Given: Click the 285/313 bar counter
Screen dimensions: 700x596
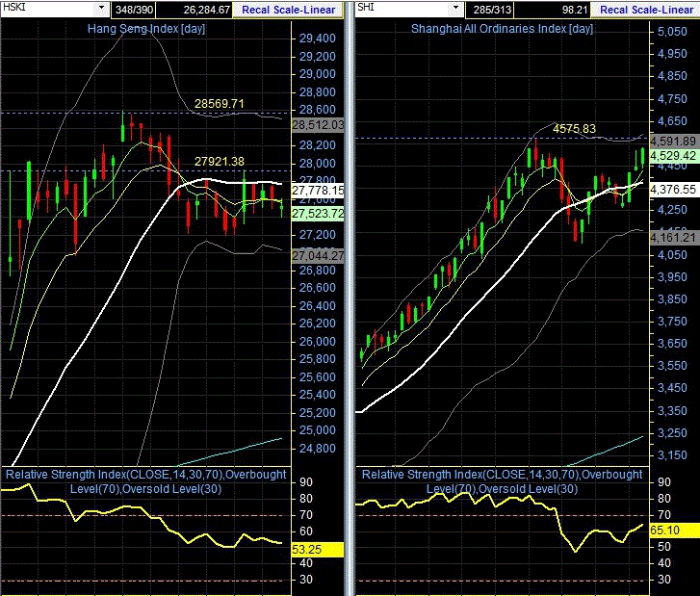Looking at the screenshot, I should (x=491, y=10).
